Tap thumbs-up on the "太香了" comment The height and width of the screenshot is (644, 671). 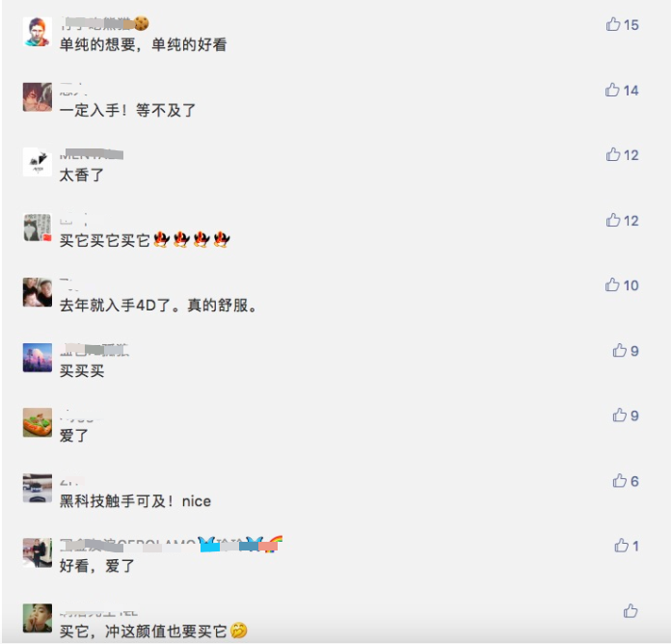pyautogui.click(x=613, y=154)
